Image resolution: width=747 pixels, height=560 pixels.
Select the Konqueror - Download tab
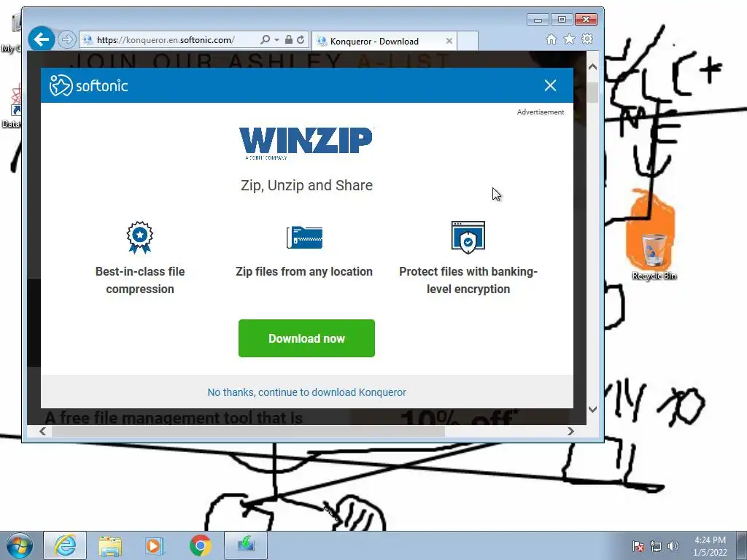[384, 41]
